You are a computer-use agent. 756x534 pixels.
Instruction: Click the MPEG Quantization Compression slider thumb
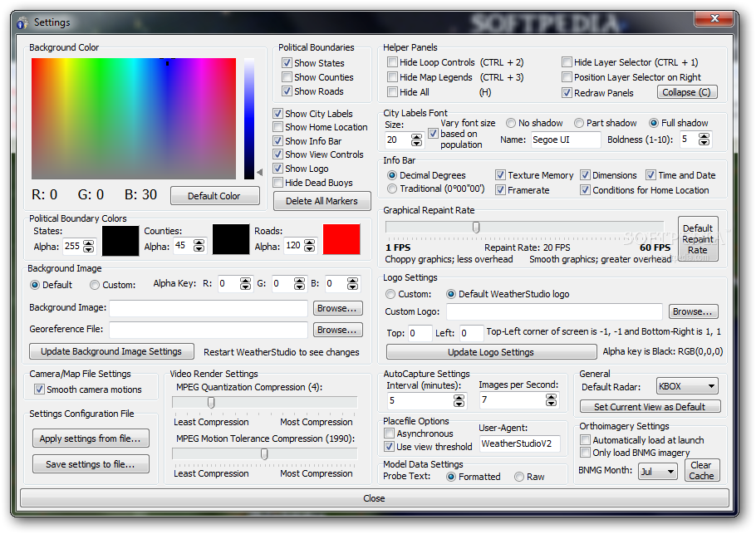(211, 403)
